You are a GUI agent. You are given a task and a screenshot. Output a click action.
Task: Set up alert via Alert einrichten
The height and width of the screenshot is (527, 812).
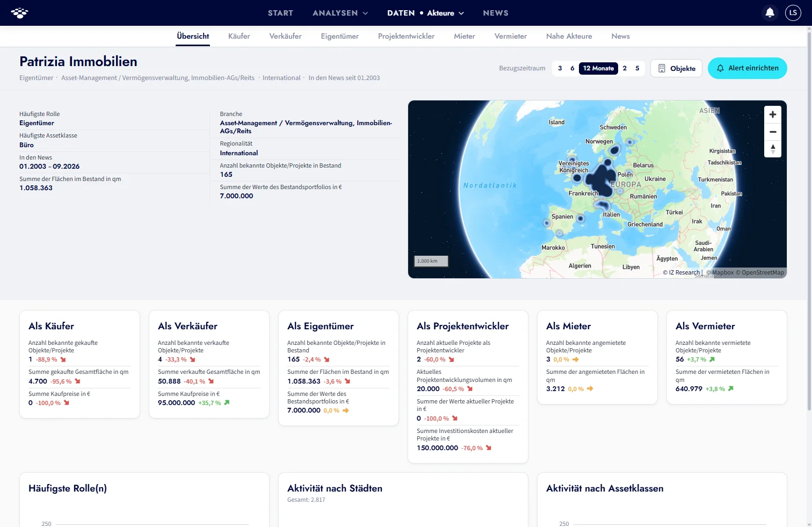(x=747, y=68)
